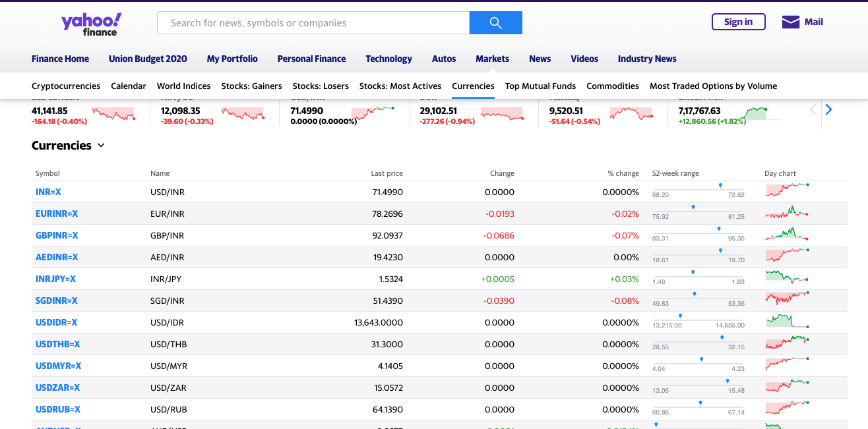This screenshot has height=429, width=868.
Task: Open the USDMYR=X symbol link
Action: tap(58, 366)
